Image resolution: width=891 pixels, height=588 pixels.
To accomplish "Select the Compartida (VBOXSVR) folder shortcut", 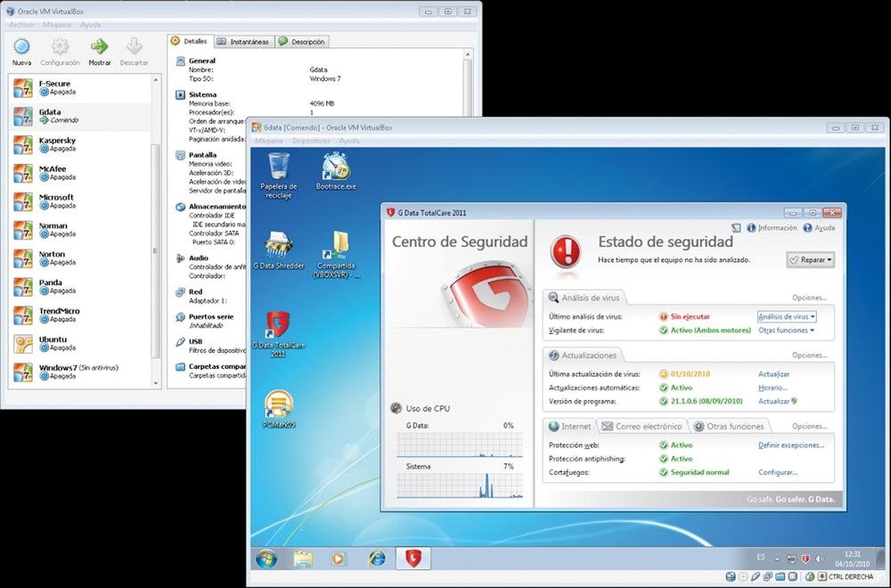I will tap(336, 254).
